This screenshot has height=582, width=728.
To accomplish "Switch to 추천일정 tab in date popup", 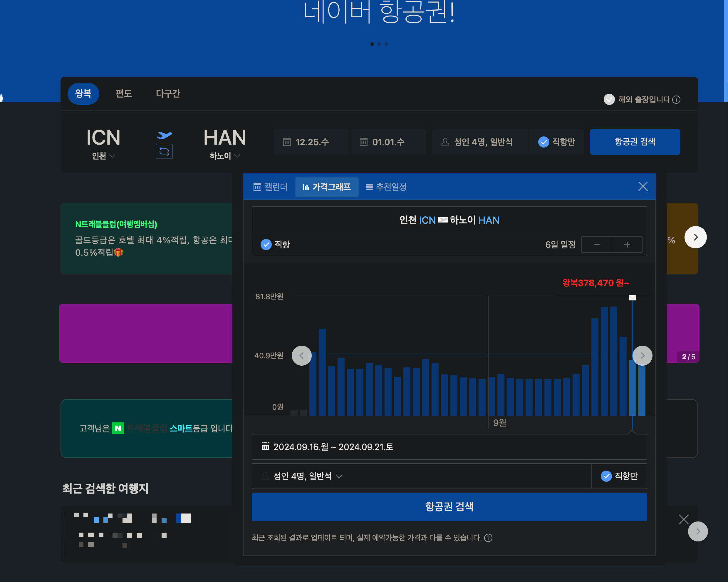I will pyautogui.click(x=386, y=187).
